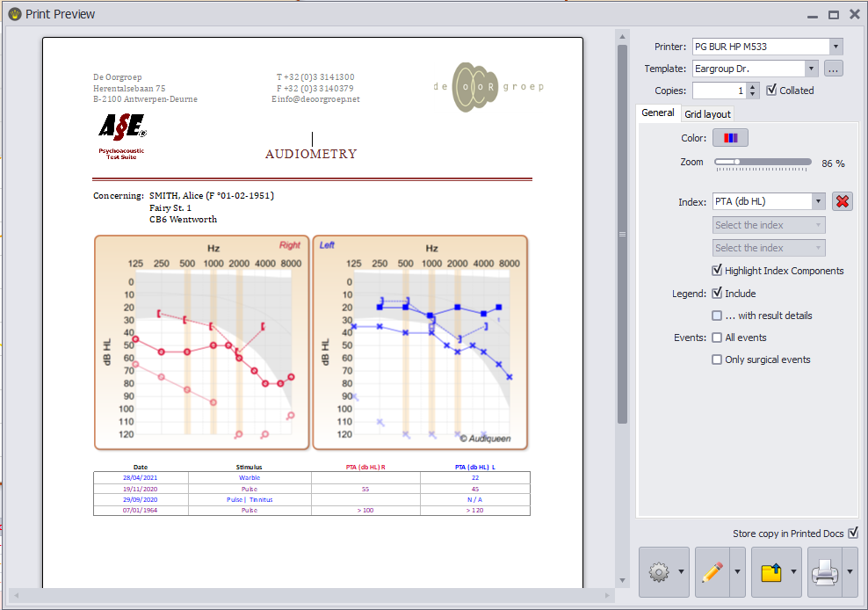The image size is (868, 610).
Task: Click the Herentalsebaan 75 address line
Action: pos(129,88)
